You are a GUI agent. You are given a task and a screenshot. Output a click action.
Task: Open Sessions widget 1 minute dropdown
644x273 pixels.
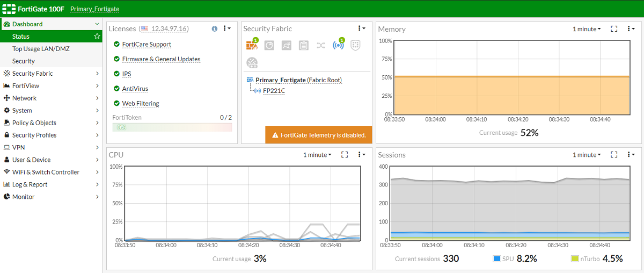pos(587,155)
